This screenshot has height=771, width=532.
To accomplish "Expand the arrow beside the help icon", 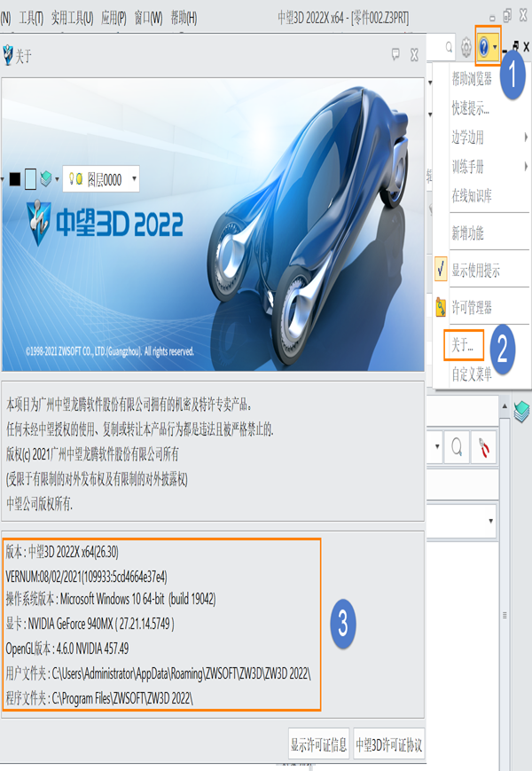I will (495, 48).
